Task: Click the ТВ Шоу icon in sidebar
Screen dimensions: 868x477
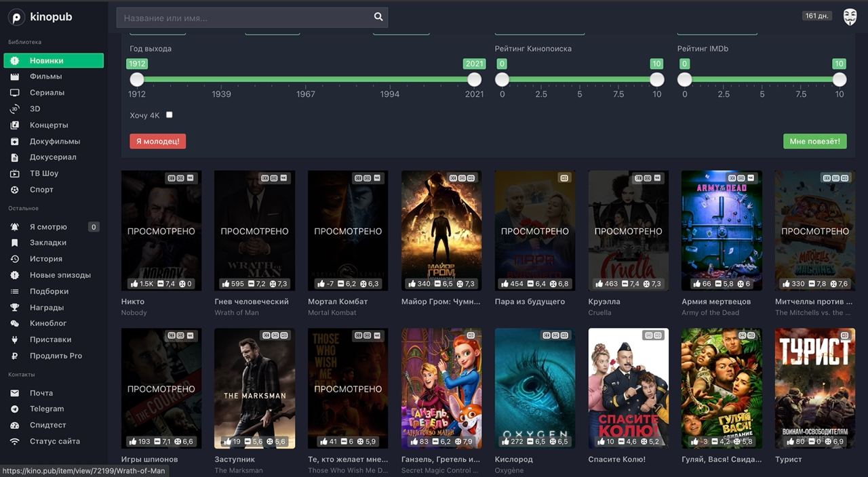Action: click(x=14, y=173)
